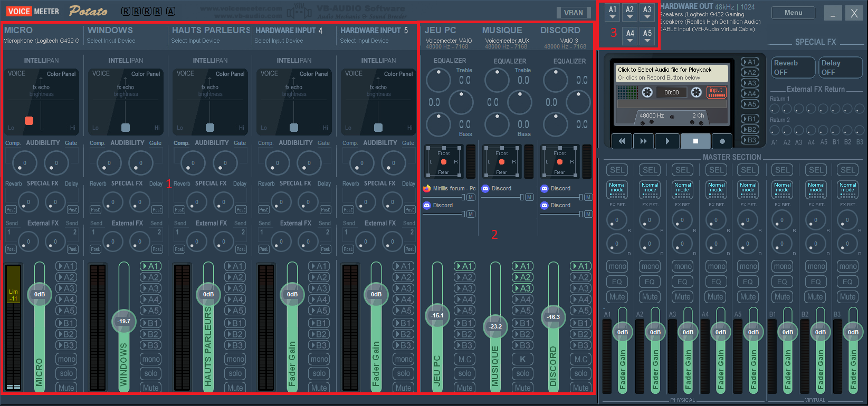Open the A1 hardware output device selector
This screenshot has height=406, width=868.
click(x=613, y=13)
